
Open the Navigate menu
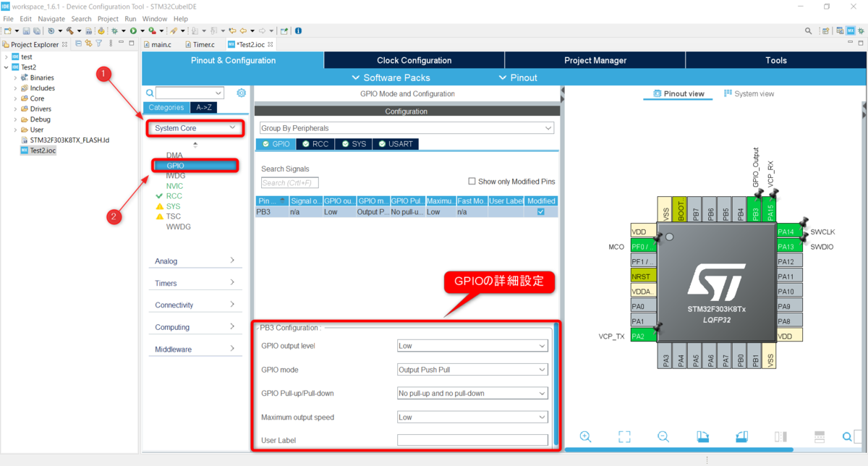(51, 18)
